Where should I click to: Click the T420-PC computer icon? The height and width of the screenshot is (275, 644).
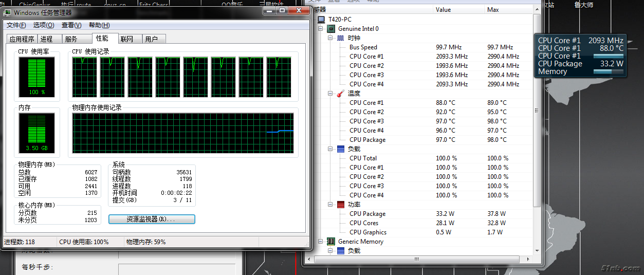(321, 20)
